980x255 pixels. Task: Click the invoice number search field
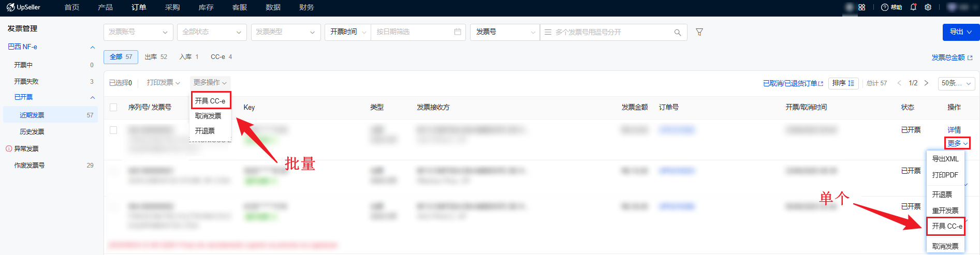tap(611, 32)
